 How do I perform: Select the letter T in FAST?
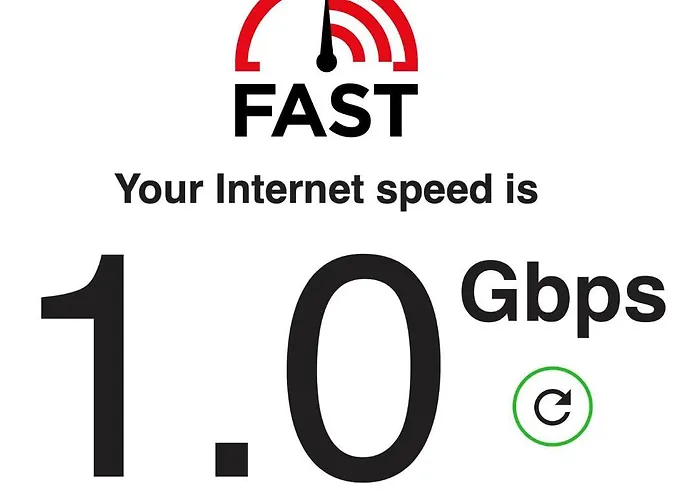396,110
